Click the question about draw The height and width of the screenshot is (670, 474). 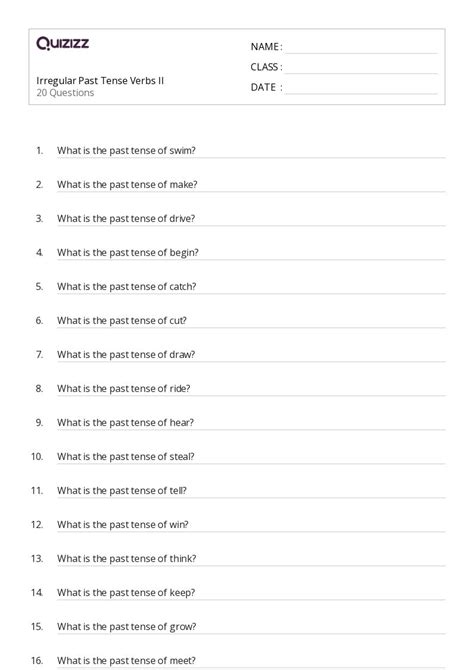pos(126,355)
